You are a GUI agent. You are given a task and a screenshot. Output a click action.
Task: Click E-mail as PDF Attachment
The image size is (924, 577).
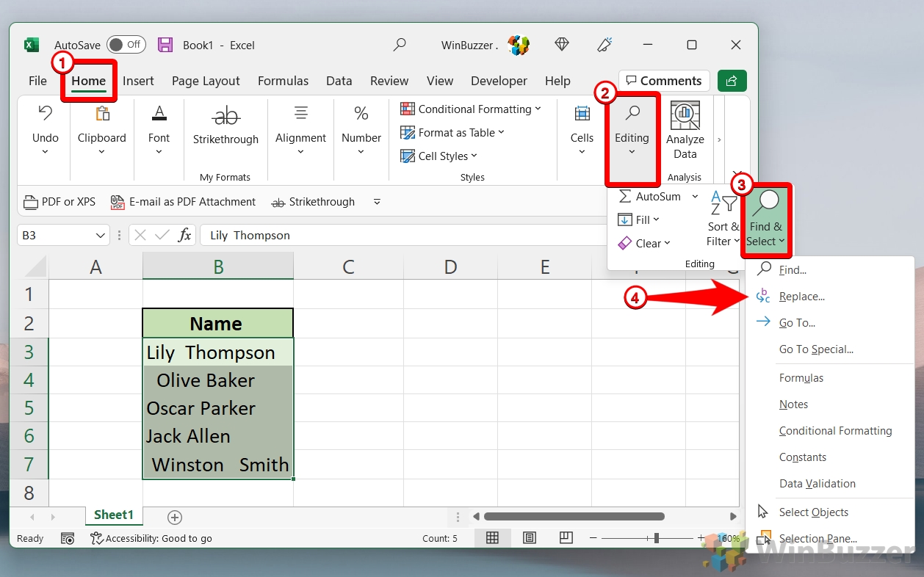tap(183, 202)
